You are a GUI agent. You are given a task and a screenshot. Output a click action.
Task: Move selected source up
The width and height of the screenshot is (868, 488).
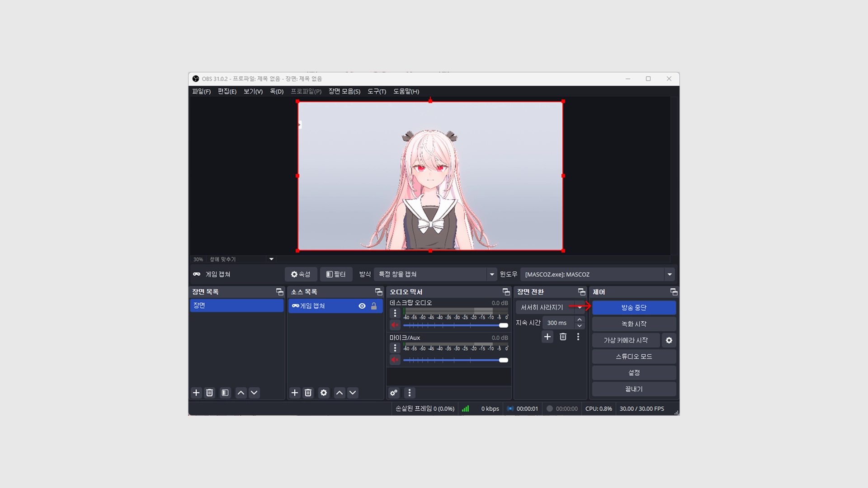(x=340, y=393)
